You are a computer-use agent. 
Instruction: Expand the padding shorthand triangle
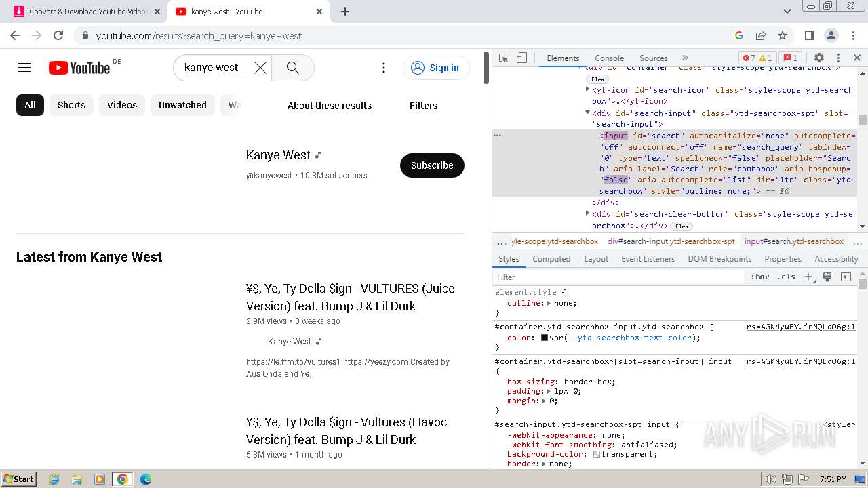(x=549, y=391)
